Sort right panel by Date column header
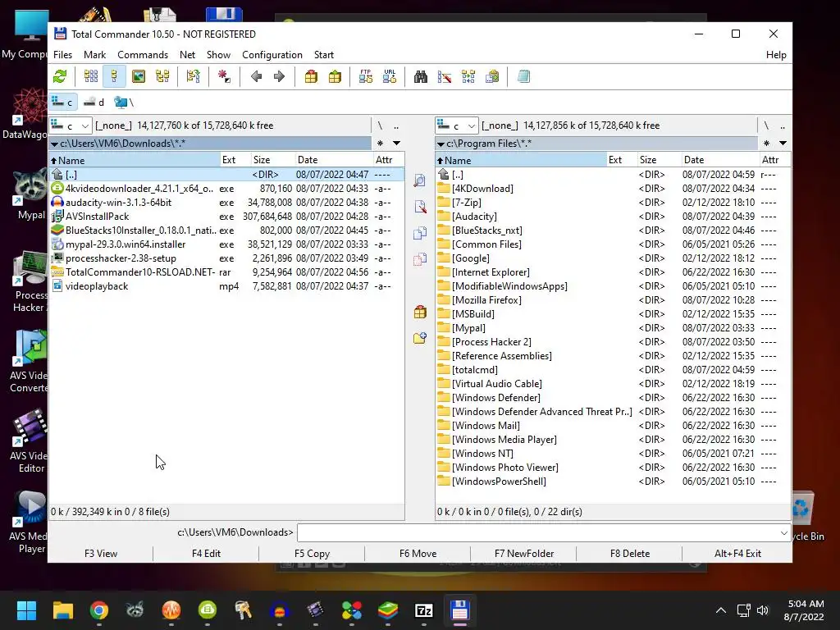Screen dimensions: 840x630 (x=719, y=160)
